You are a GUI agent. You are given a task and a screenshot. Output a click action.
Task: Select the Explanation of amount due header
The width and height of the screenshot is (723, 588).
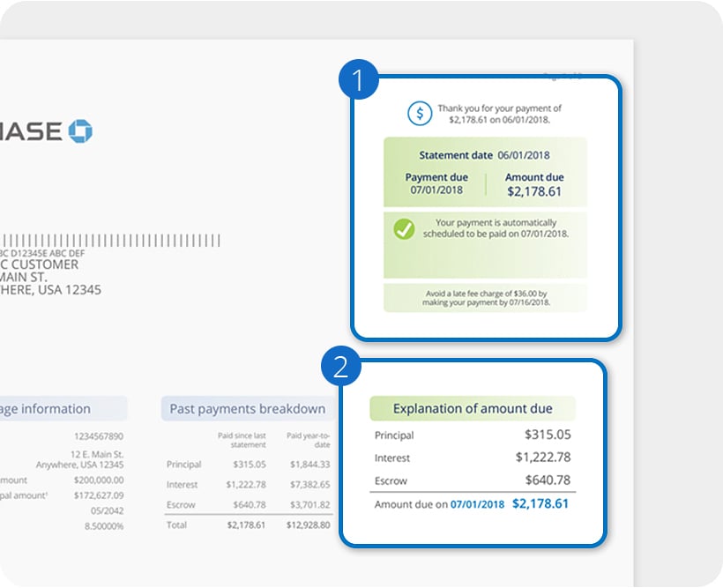473,408
